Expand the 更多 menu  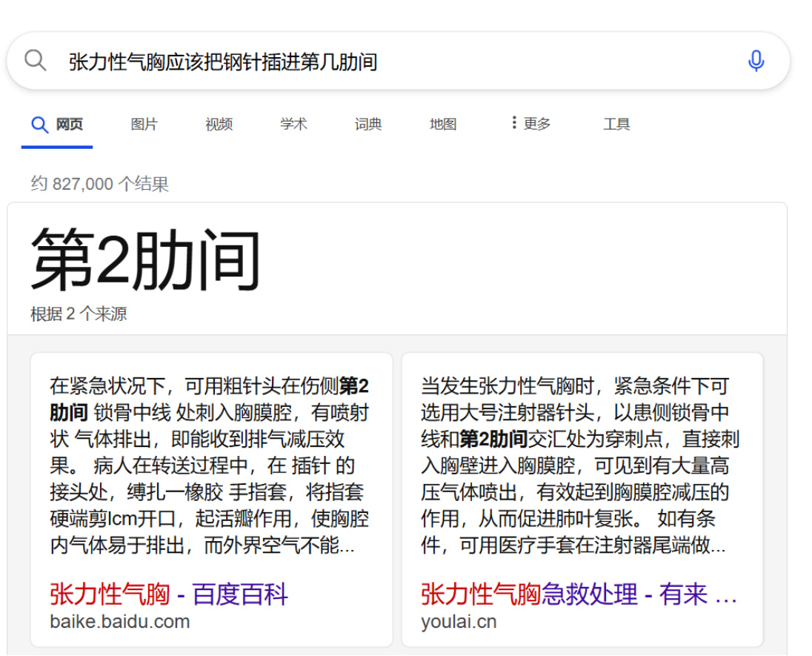[x=530, y=124]
